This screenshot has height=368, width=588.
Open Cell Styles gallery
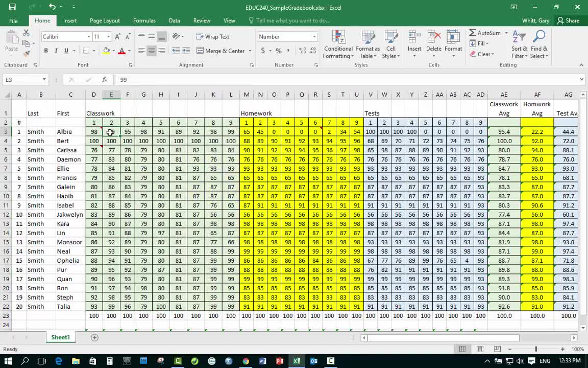point(391,44)
